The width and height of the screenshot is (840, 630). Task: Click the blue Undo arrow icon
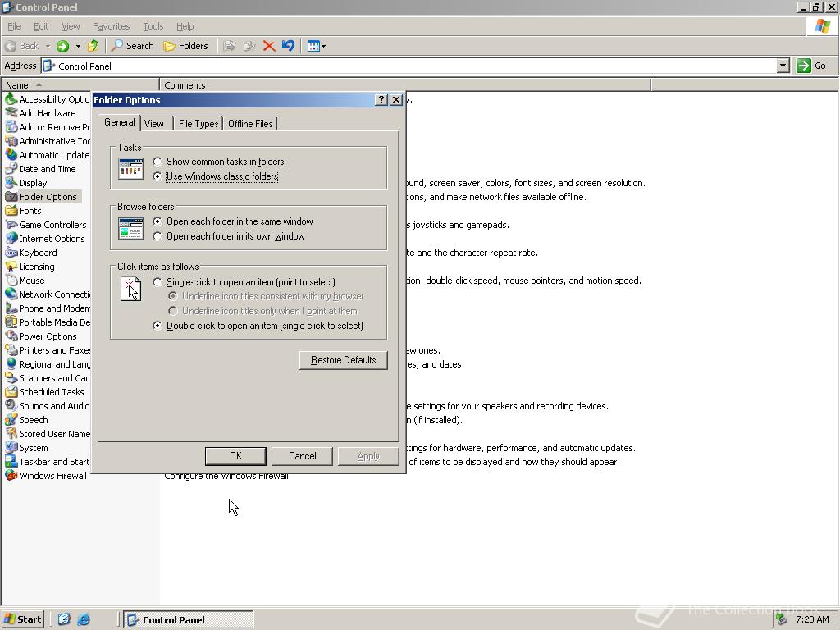(x=288, y=46)
